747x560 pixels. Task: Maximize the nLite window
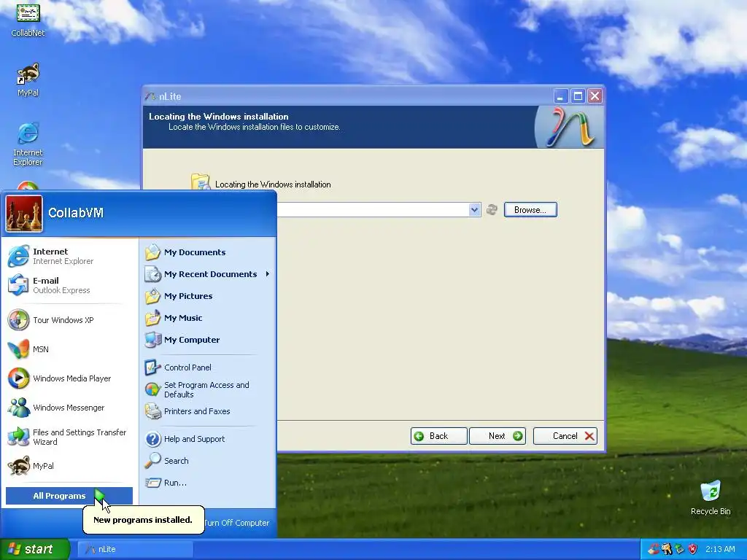point(578,96)
